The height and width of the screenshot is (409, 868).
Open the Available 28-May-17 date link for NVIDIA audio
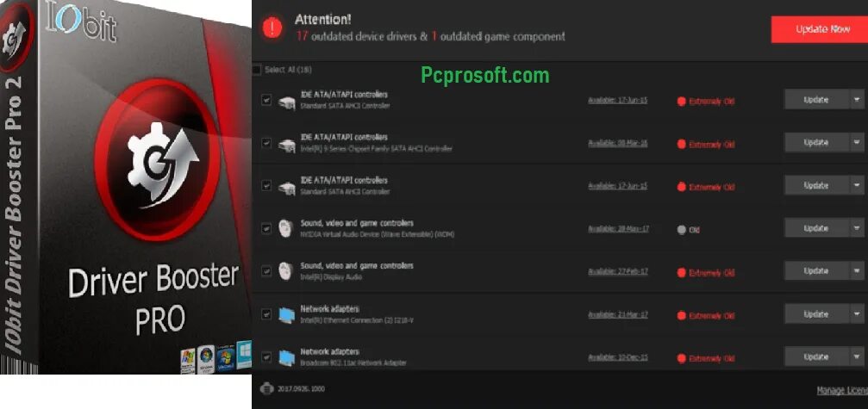[618, 229]
